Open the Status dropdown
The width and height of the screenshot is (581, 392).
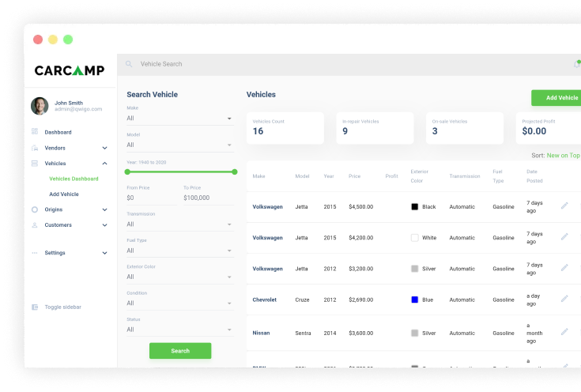click(x=180, y=330)
